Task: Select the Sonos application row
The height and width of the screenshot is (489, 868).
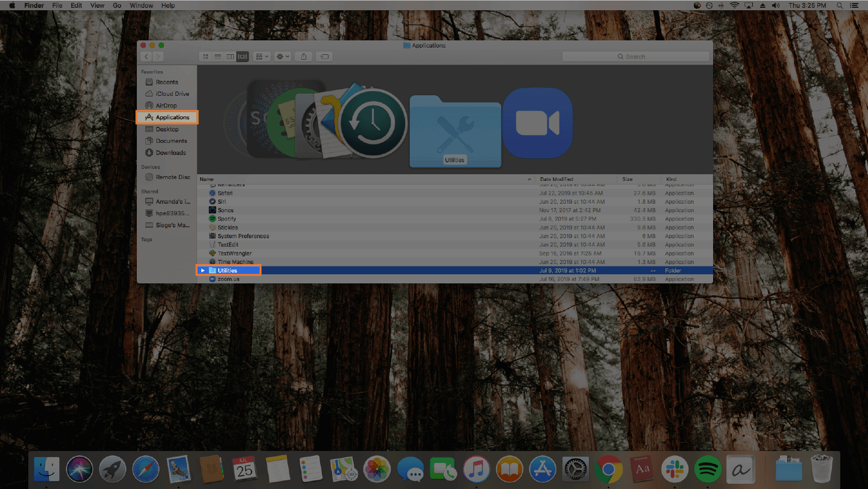Action: (x=455, y=210)
